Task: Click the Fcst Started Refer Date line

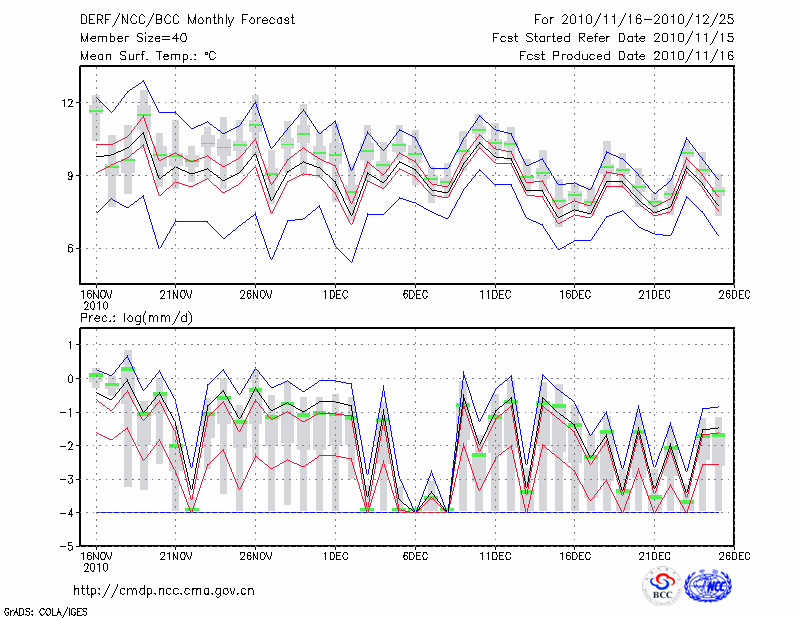Action: pos(613,37)
